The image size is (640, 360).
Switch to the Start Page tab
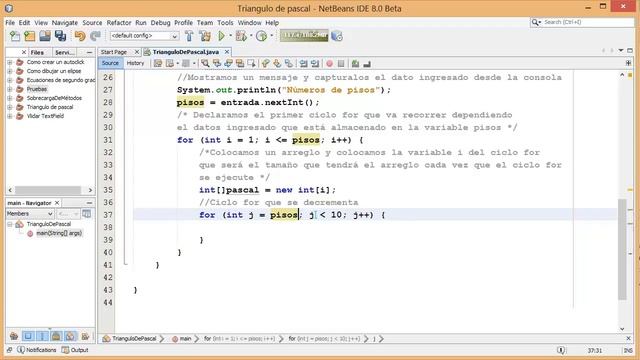[x=114, y=52]
